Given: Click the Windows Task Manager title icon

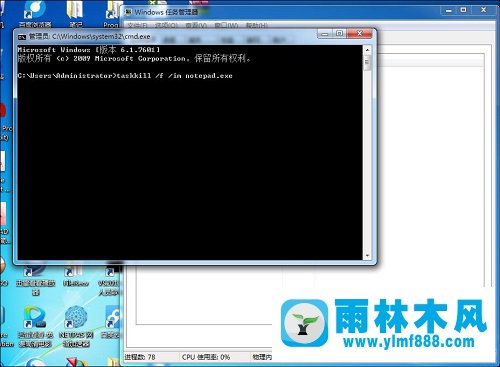Looking at the screenshot, I should [128, 13].
